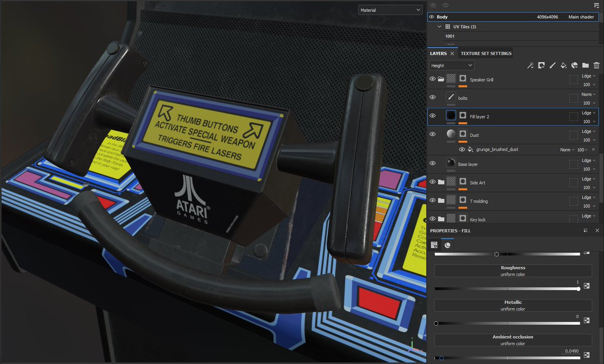Delete layer with the trash icon
The height and width of the screenshot is (364, 604).
(596, 65)
